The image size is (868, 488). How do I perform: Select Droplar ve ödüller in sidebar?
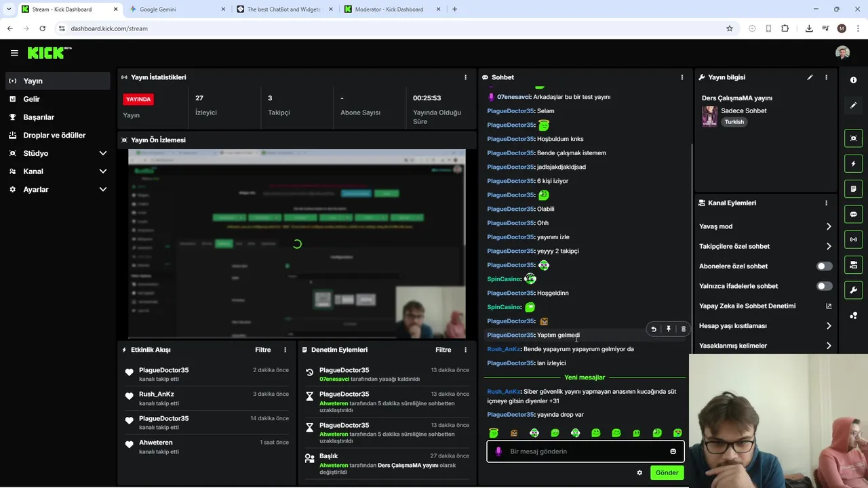point(58,135)
